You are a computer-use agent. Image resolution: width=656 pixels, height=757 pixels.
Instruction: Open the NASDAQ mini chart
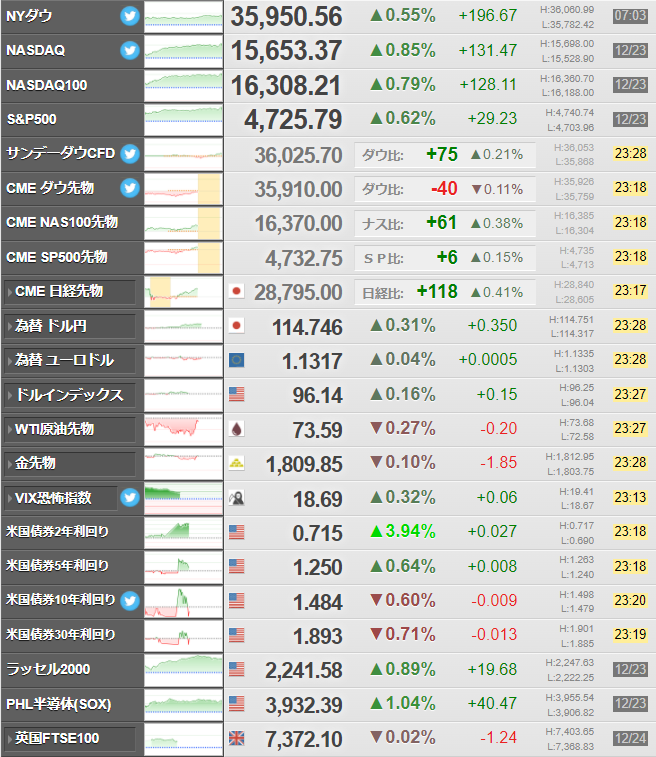[x=183, y=52]
